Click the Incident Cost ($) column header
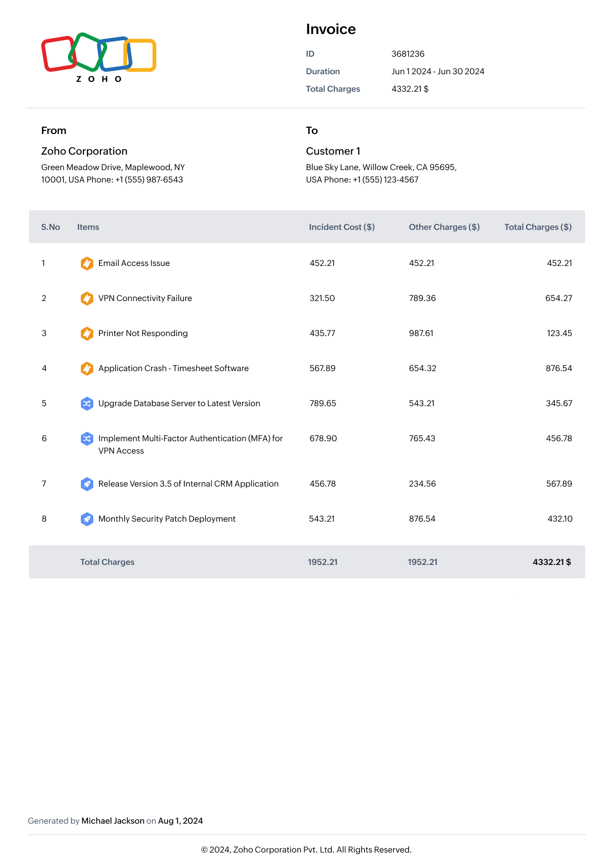This screenshot has width=613, height=868. click(x=342, y=227)
